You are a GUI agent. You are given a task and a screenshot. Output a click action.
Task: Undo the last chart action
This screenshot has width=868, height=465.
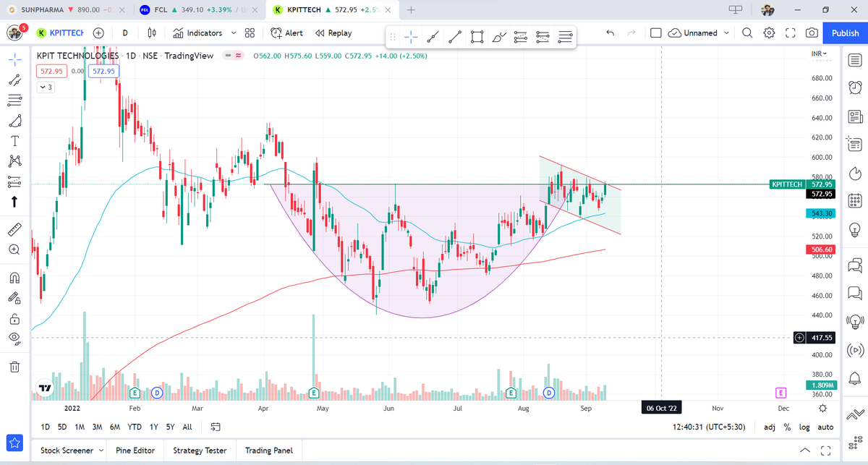click(610, 33)
